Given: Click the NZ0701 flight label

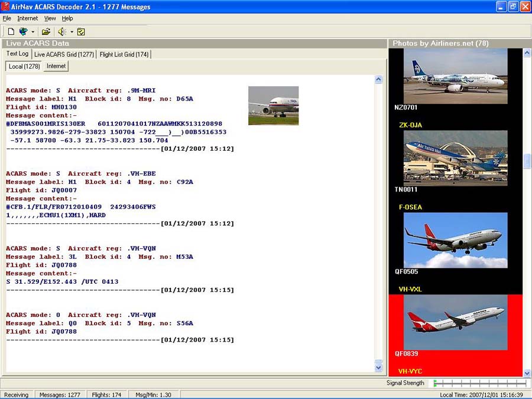Looking at the screenshot, I should tap(406, 108).
